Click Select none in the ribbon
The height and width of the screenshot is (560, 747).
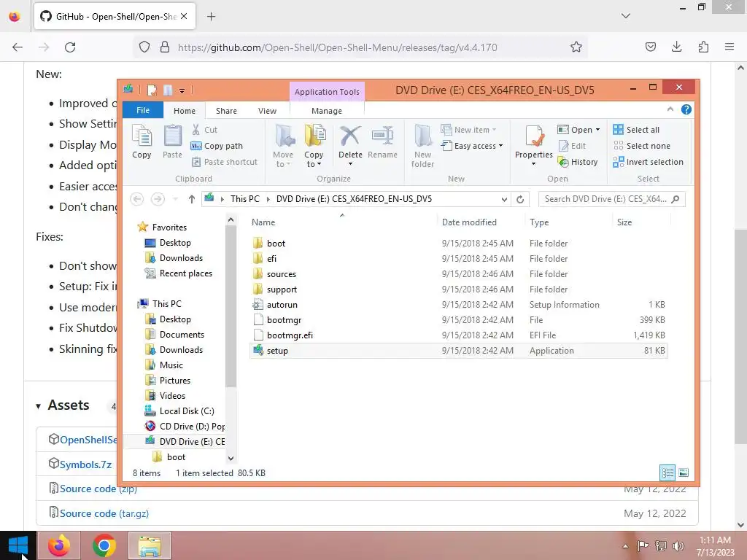click(x=641, y=146)
